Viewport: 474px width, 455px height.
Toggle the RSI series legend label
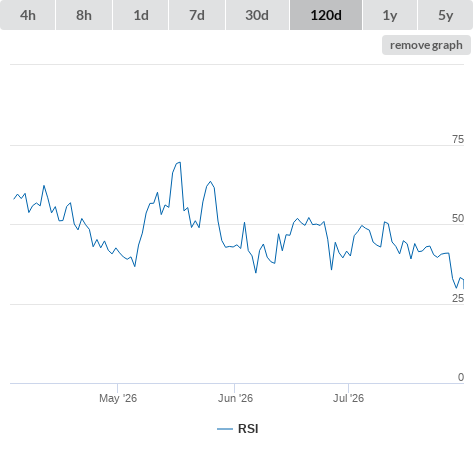pyautogui.click(x=248, y=429)
